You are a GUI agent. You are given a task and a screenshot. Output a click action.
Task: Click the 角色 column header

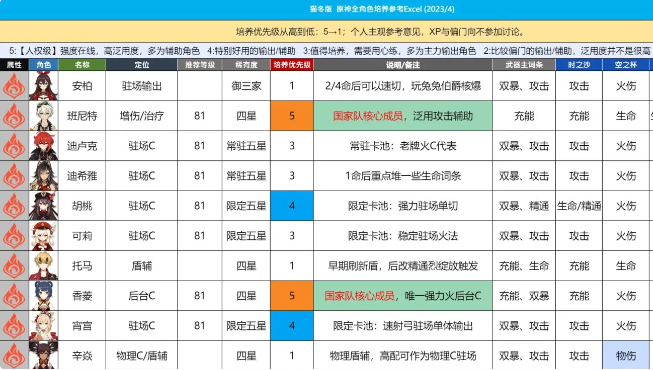[x=43, y=65]
